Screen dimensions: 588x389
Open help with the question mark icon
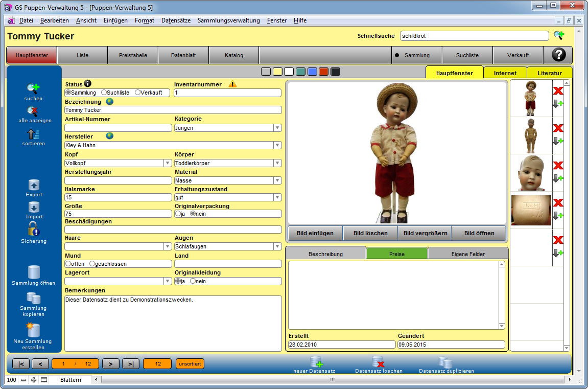click(x=558, y=55)
